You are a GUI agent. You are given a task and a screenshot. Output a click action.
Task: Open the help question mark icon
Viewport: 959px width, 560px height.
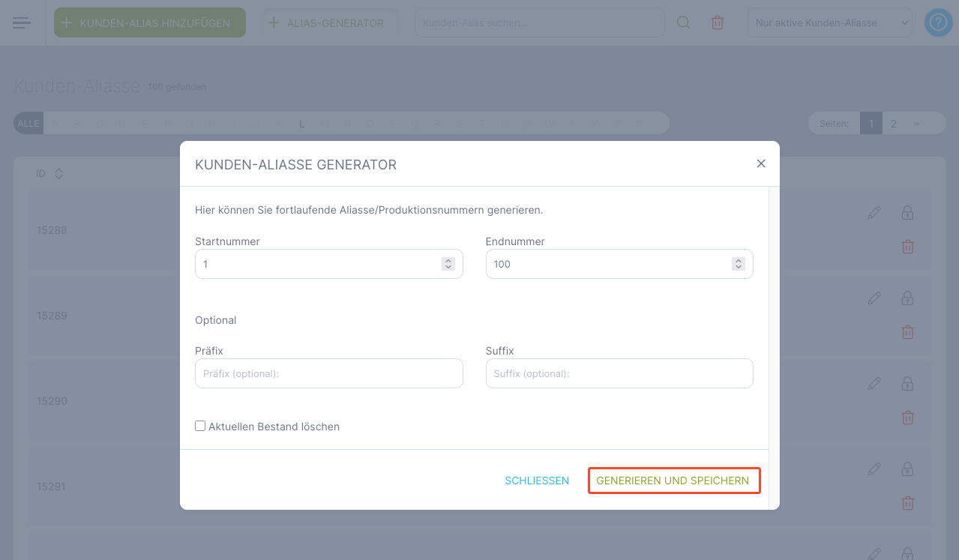[x=938, y=22]
